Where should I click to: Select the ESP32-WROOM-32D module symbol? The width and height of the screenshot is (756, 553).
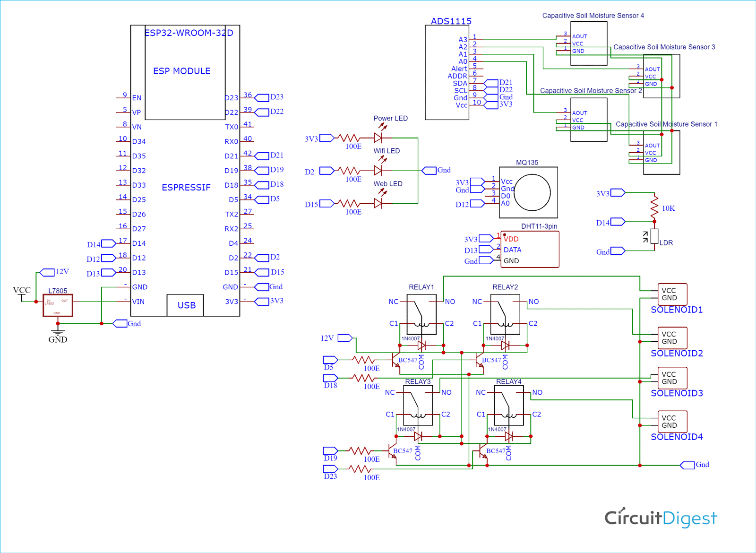point(185,71)
